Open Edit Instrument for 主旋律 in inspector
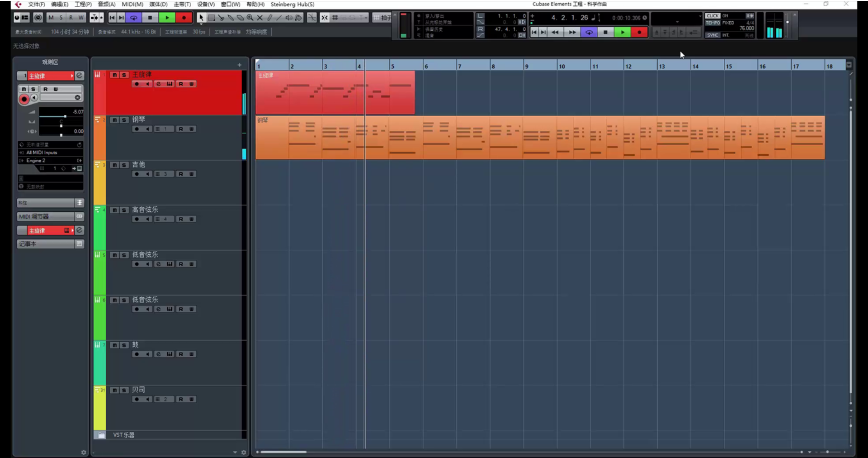This screenshot has height=458, width=868. tap(79, 76)
